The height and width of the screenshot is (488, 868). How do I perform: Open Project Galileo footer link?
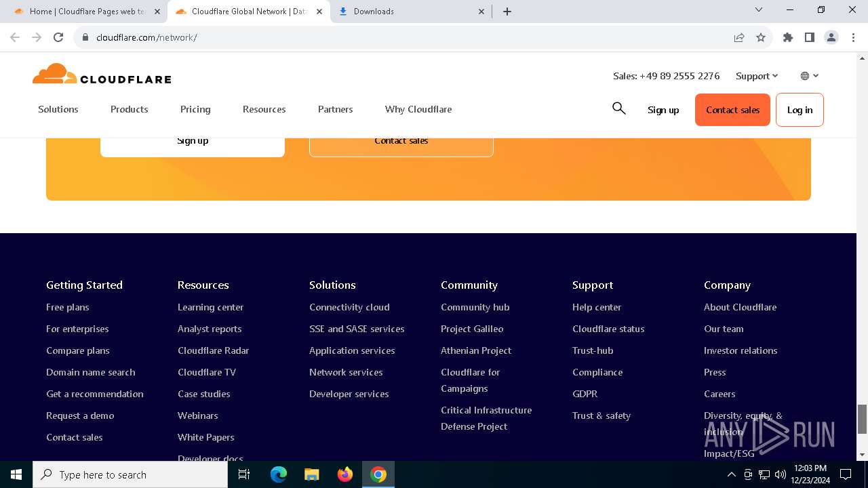(472, 329)
